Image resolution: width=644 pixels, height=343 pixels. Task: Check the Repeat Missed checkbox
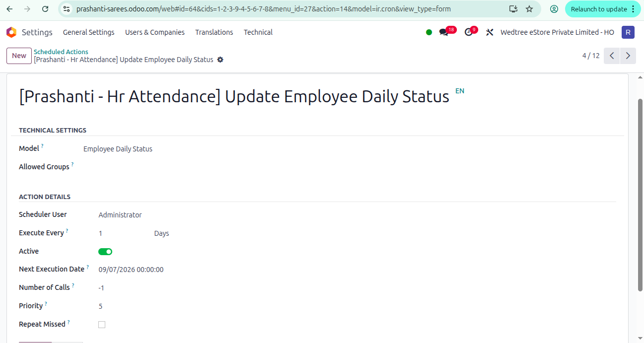pyautogui.click(x=102, y=325)
